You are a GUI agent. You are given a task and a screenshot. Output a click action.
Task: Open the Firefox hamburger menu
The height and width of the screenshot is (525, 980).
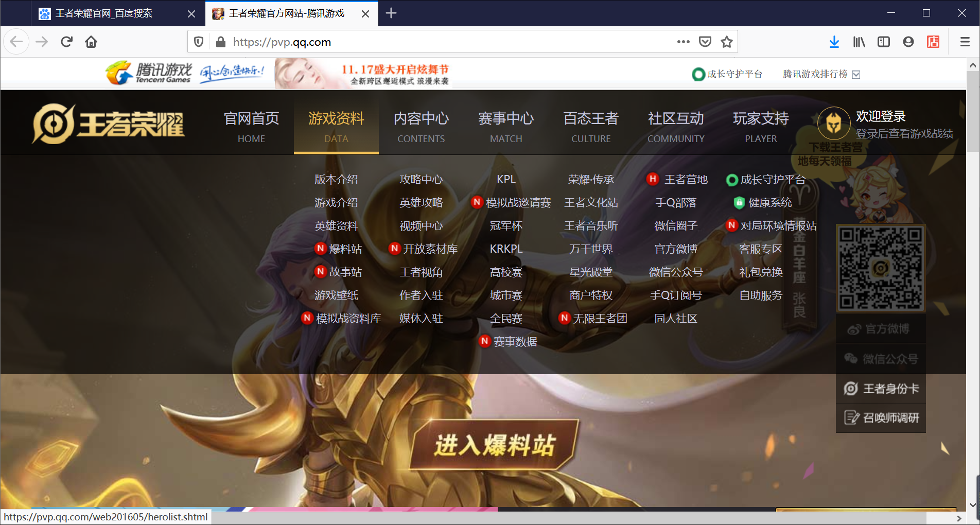[965, 42]
